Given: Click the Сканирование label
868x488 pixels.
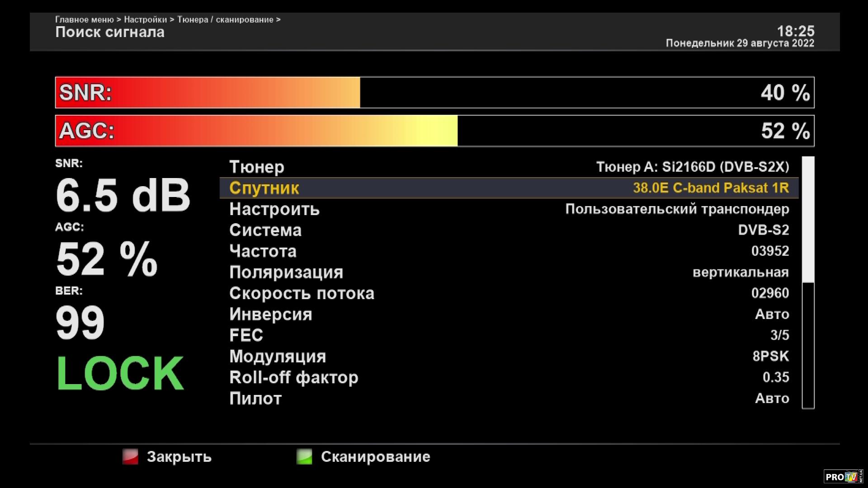Looking at the screenshot, I should (375, 457).
